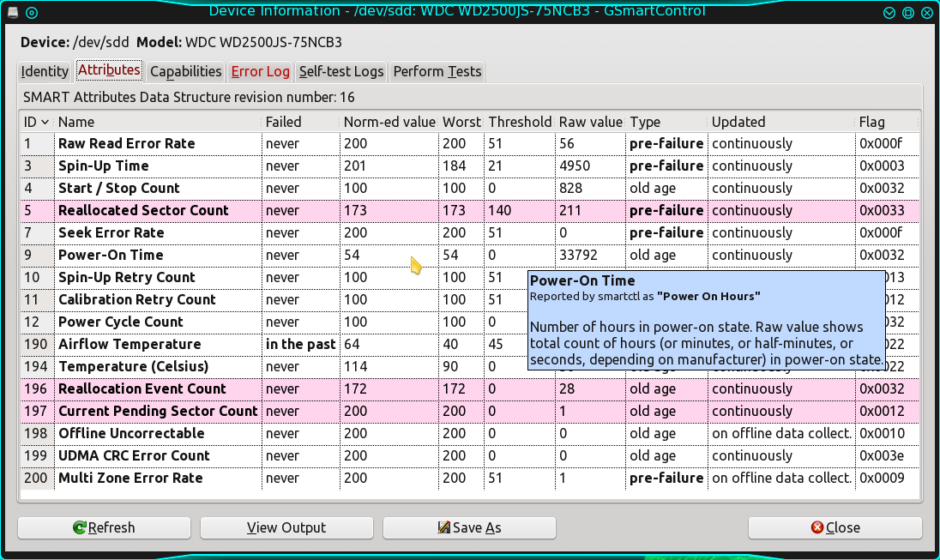Select the Reallocation Event Count row
Viewport: 940px width, 560px height.
coord(470,389)
